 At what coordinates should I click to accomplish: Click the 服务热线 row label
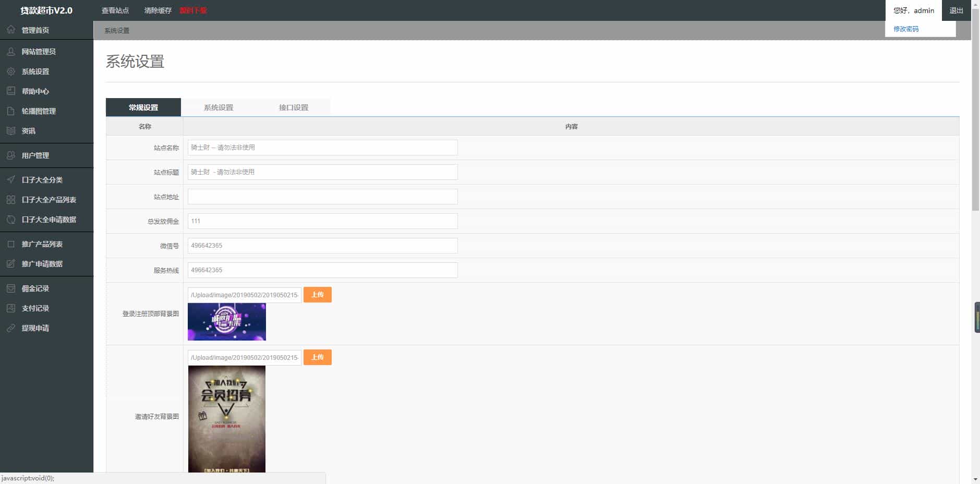click(x=166, y=271)
